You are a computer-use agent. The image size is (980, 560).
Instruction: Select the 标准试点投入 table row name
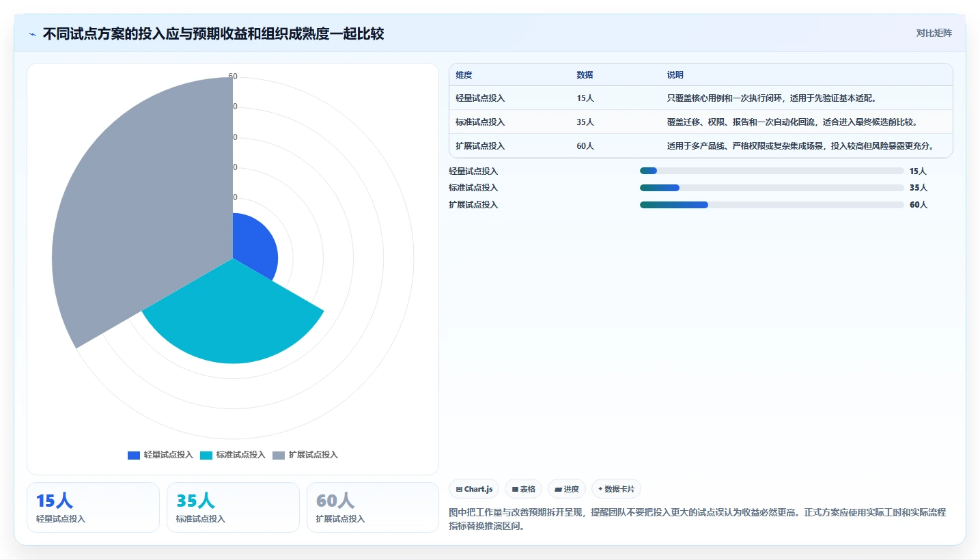coord(480,122)
